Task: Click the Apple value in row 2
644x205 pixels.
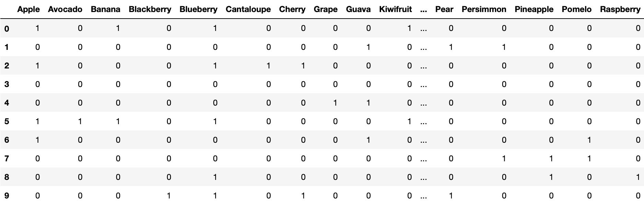Action: click(x=37, y=66)
